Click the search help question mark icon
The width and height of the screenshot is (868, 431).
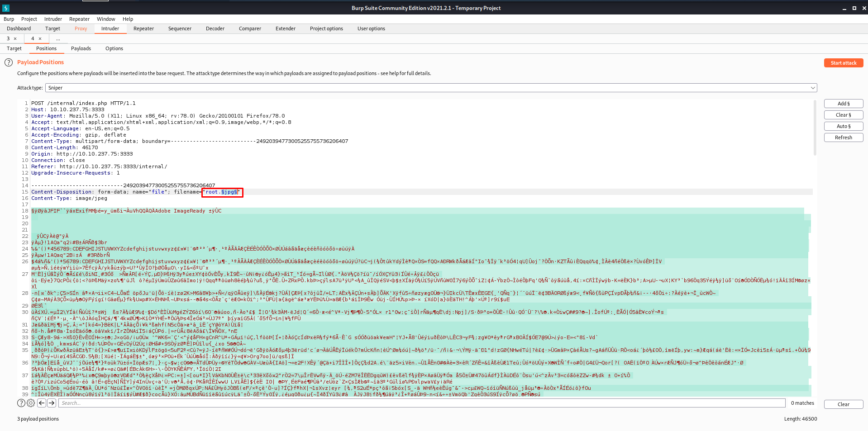coord(21,403)
